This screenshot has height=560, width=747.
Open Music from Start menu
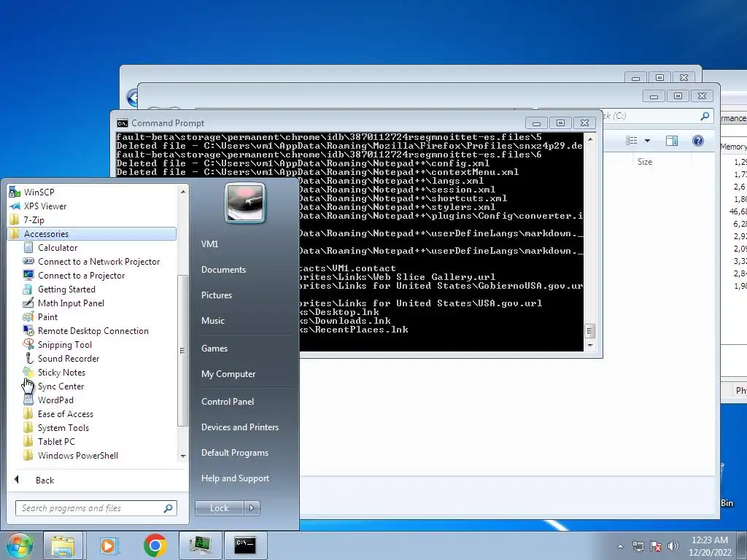point(212,321)
